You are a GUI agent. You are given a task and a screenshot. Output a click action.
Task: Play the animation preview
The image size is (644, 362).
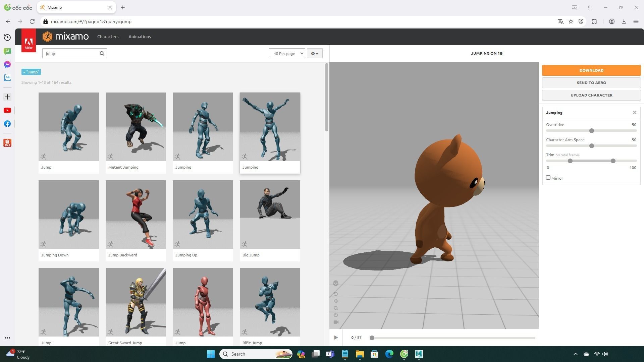336,338
